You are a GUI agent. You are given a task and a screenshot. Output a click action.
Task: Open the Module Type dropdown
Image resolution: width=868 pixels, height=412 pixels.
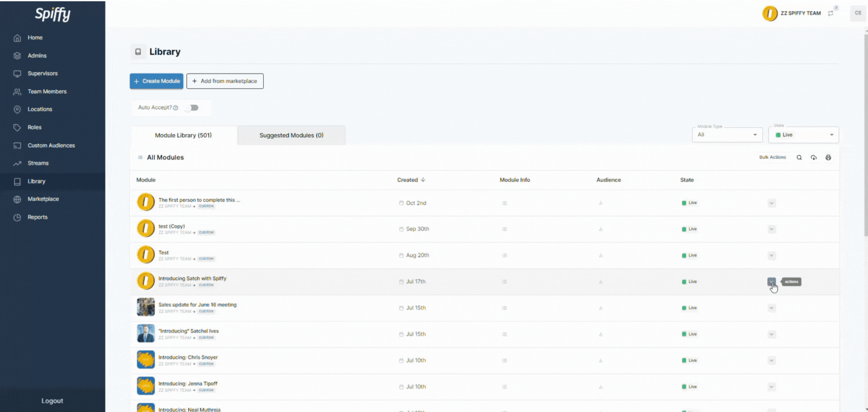[x=726, y=135]
